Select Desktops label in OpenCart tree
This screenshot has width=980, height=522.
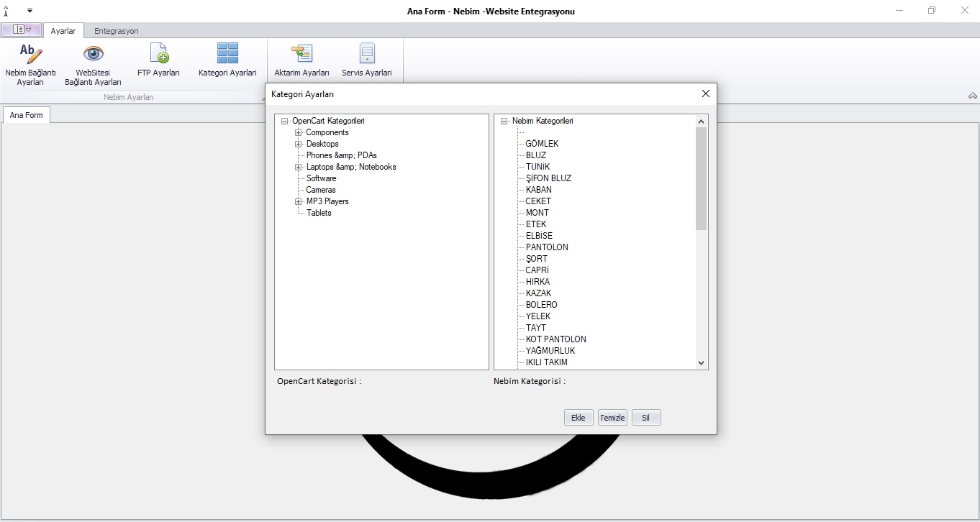[x=322, y=144]
